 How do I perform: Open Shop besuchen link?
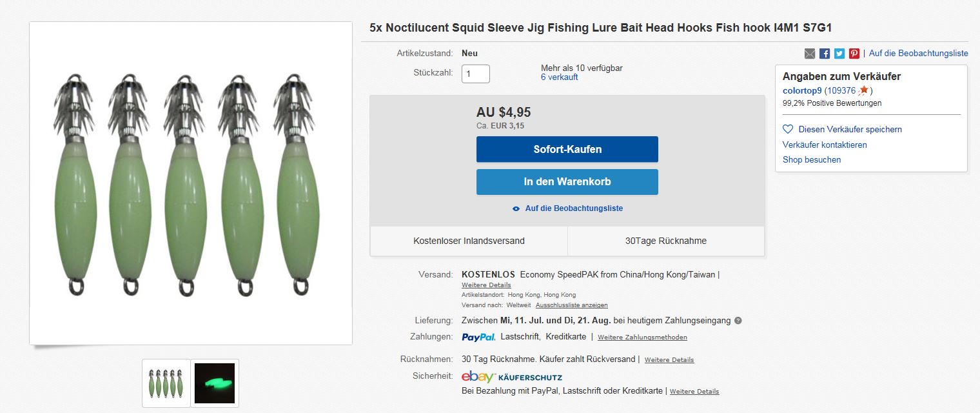coord(812,159)
